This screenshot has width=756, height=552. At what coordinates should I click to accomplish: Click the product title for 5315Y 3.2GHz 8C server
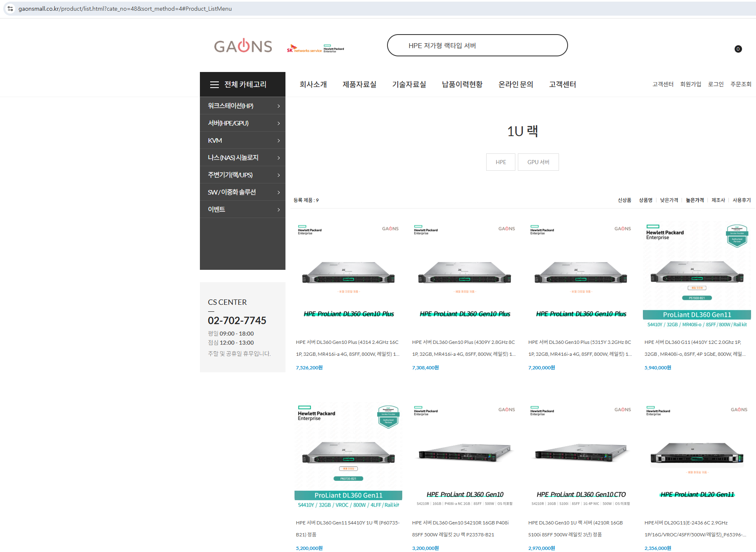tap(580, 348)
